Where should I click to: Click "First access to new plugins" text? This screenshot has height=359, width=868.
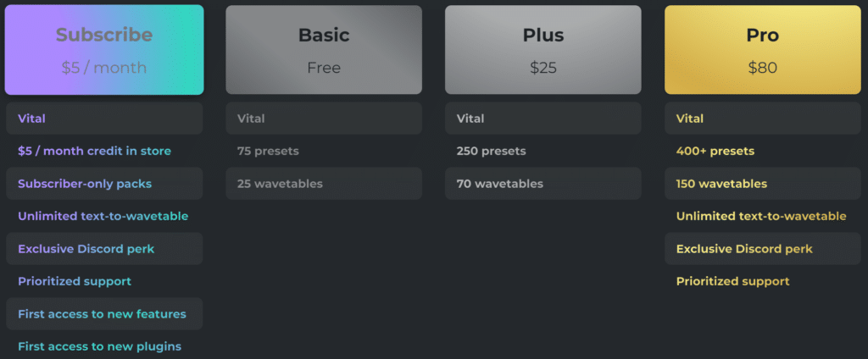coord(100,347)
